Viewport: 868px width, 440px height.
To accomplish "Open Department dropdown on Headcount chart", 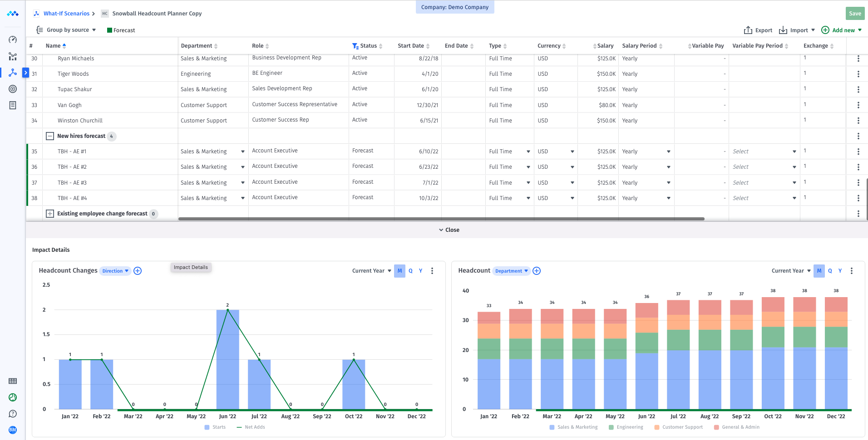I will tap(512, 271).
